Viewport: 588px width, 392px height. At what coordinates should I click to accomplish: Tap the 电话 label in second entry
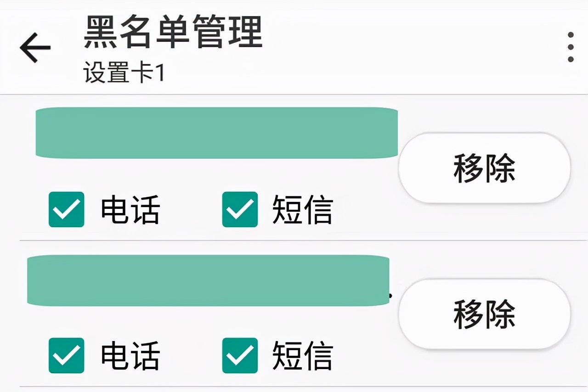pyautogui.click(x=130, y=355)
